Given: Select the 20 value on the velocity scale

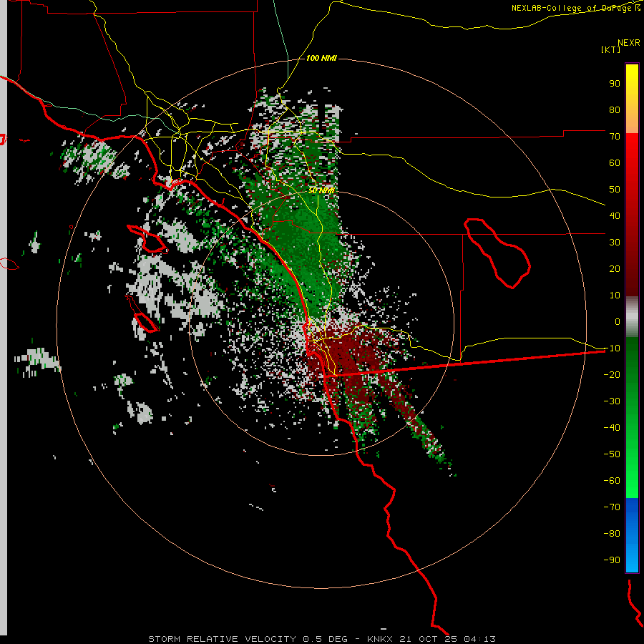Looking at the screenshot, I should coord(615,269).
